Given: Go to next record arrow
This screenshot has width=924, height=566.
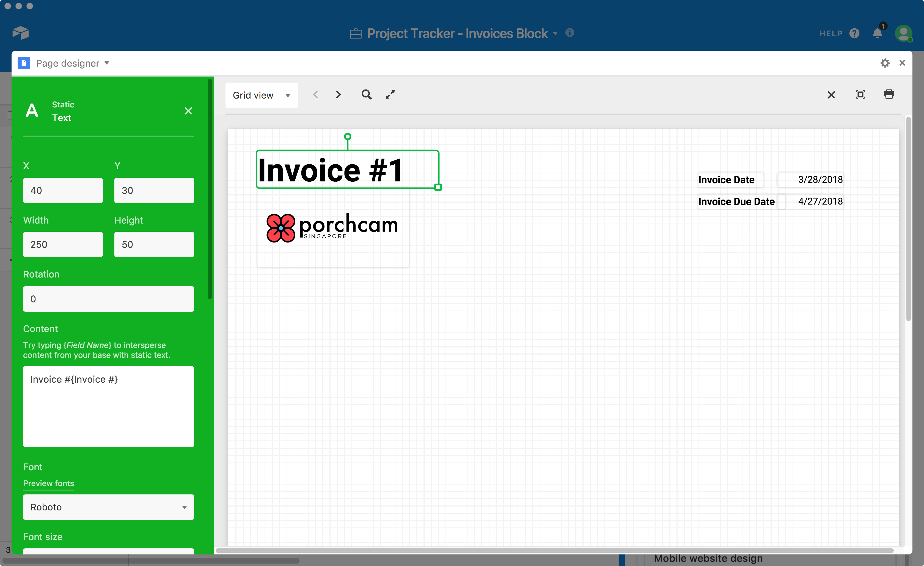Looking at the screenshot, I should tap(338, 95).
